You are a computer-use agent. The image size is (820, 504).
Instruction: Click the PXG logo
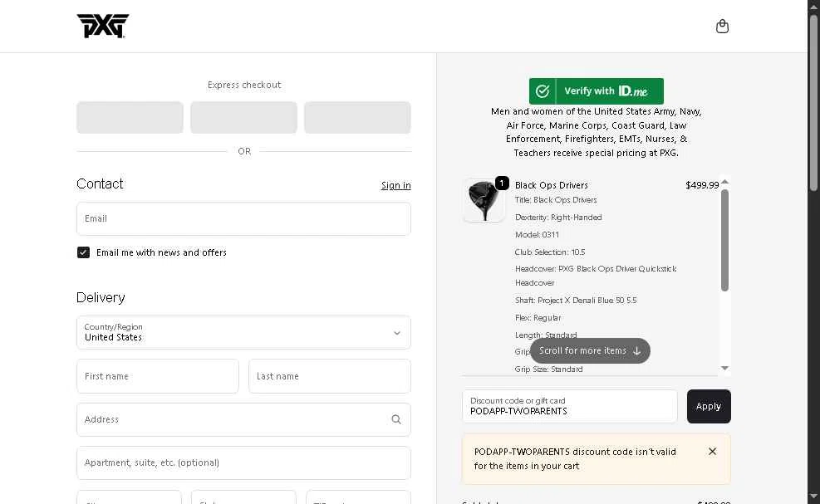coord(103,26)
